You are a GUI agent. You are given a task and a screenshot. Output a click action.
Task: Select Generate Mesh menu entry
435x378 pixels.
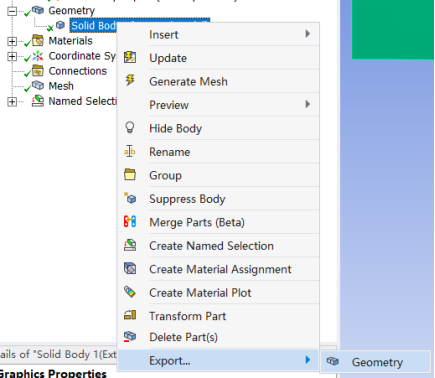(x=218, y=81)
